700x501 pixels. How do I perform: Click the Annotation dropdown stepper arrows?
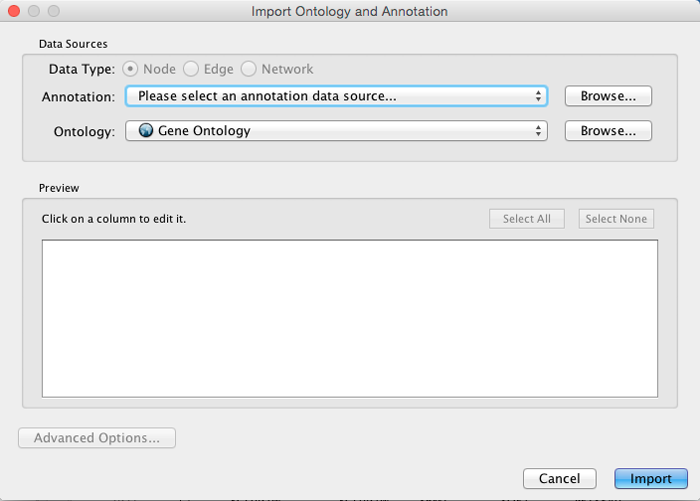tap(538, 96)
